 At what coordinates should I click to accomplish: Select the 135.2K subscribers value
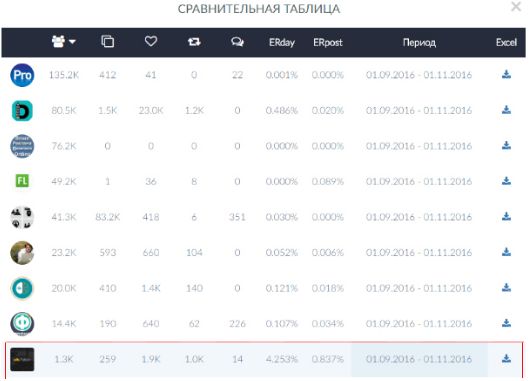[64, 75]
